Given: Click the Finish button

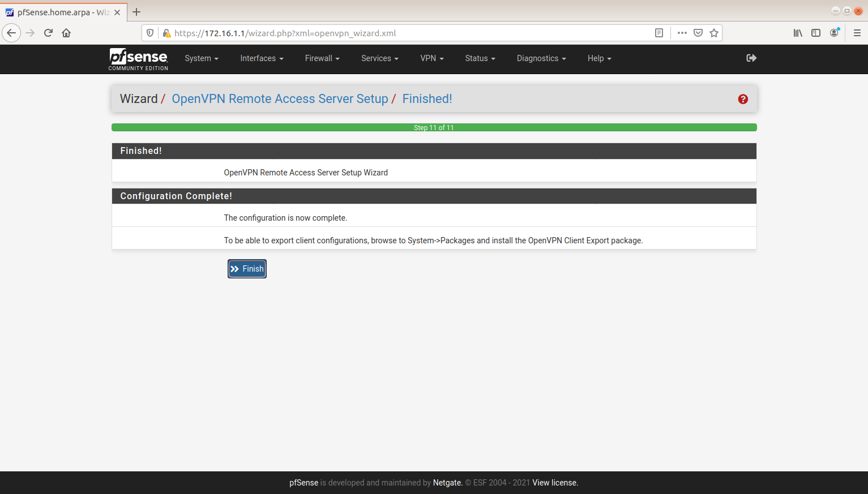Looking at the screenshot, I should coord(247,269).
